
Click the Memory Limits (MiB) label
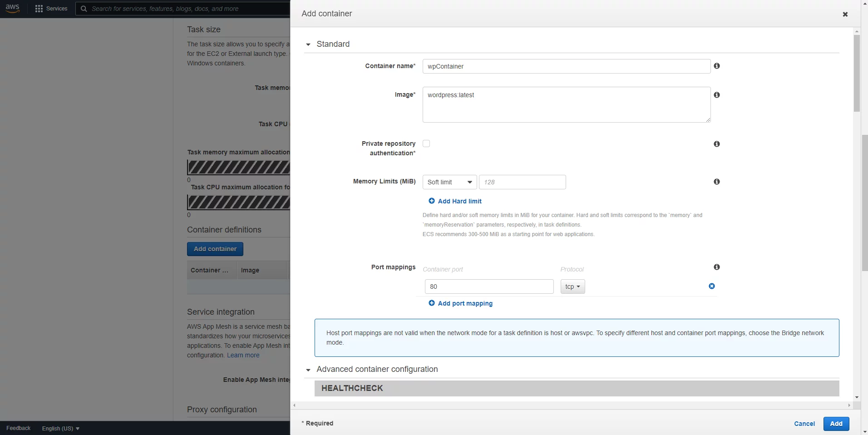[384, 181]
